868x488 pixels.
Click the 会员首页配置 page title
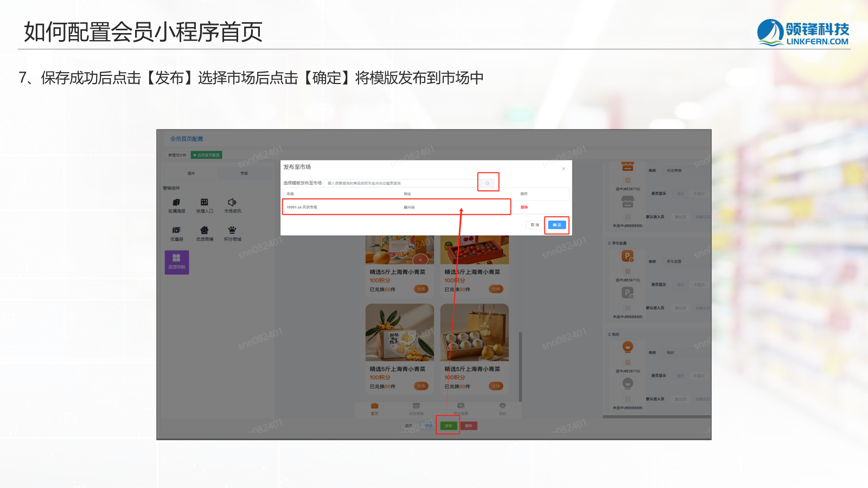click(187, 139)
